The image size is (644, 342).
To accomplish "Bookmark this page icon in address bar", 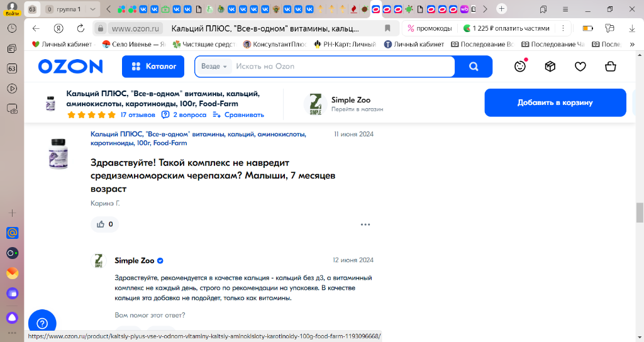I will pyautogui.click(x=387, y=28).
